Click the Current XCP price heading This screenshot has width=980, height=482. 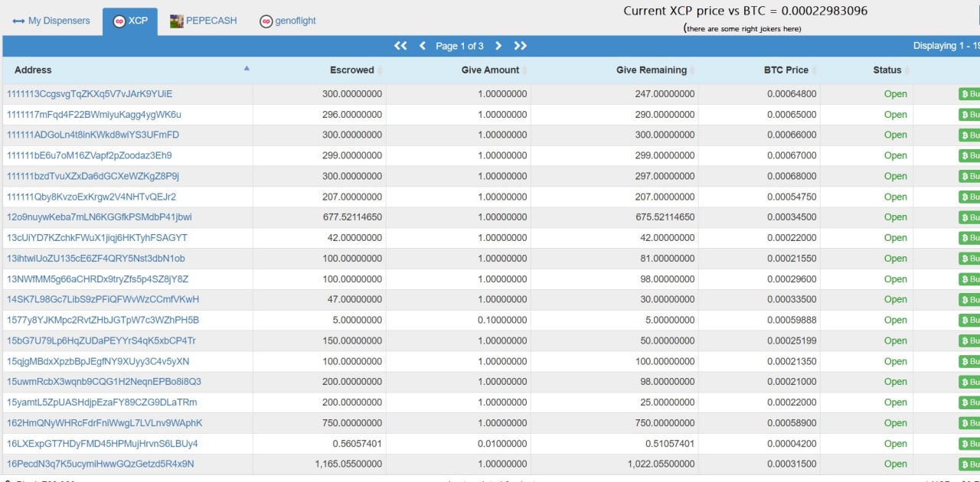pyautogui.click(x=745, y=11)
